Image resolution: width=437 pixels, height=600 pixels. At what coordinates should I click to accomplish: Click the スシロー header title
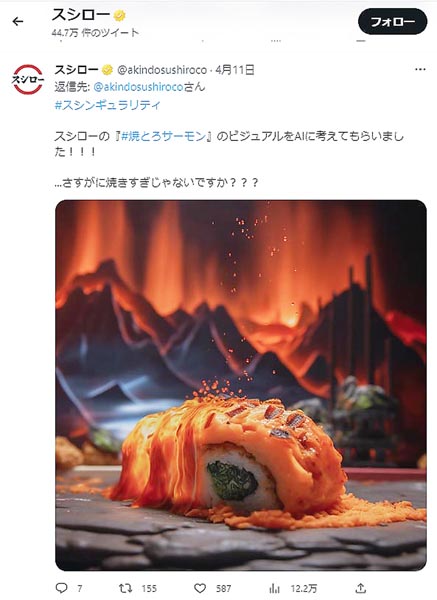pyautogui.click(x=81, y=15)
